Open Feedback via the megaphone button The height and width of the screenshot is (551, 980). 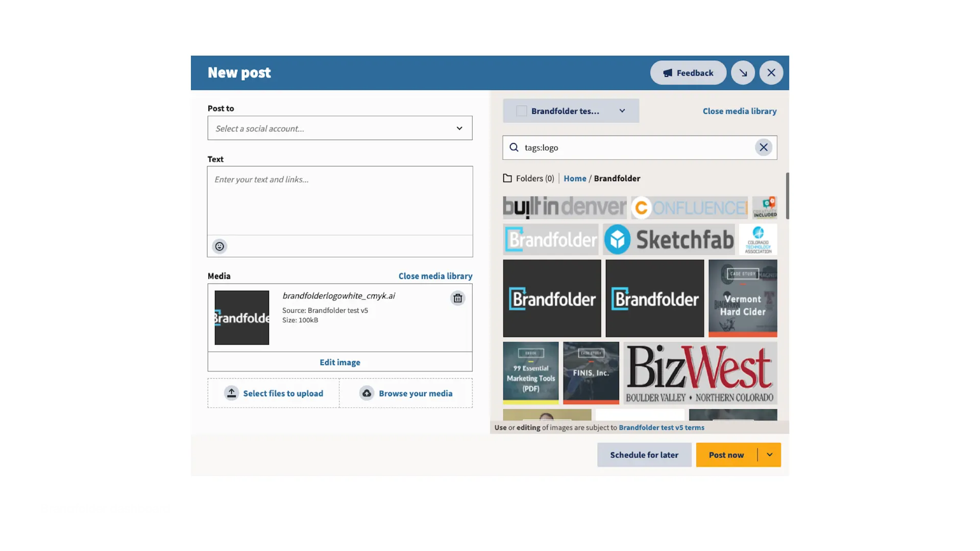tap(688, 73)
